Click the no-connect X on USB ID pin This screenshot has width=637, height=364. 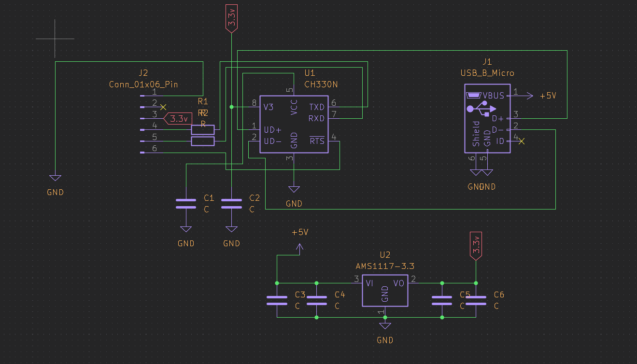coord(521,141)
